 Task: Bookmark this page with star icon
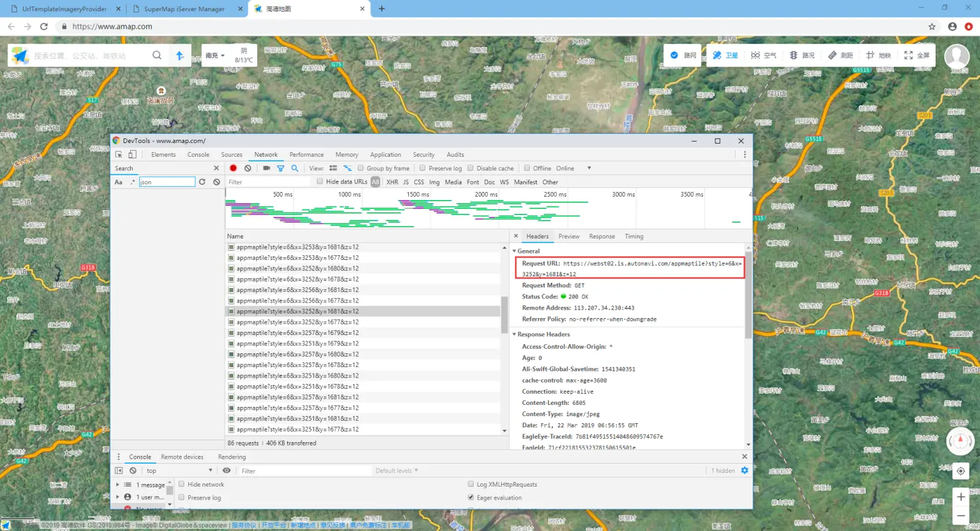(932, 27)
